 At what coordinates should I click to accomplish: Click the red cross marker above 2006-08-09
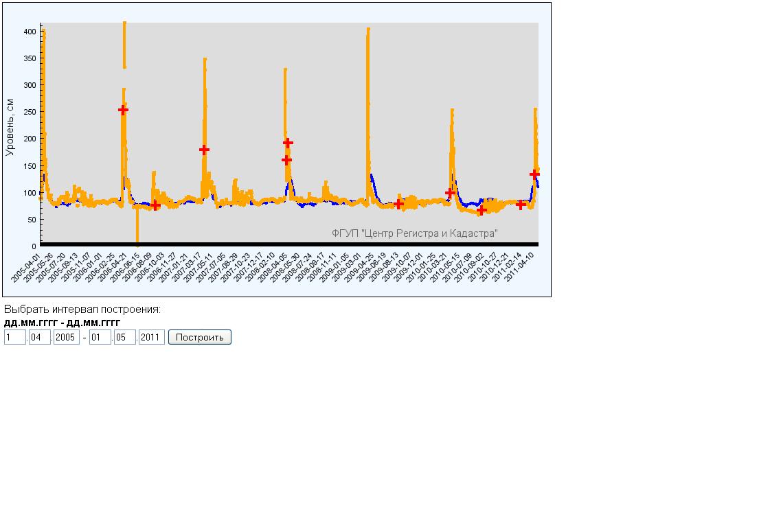[x=156, y=205]
